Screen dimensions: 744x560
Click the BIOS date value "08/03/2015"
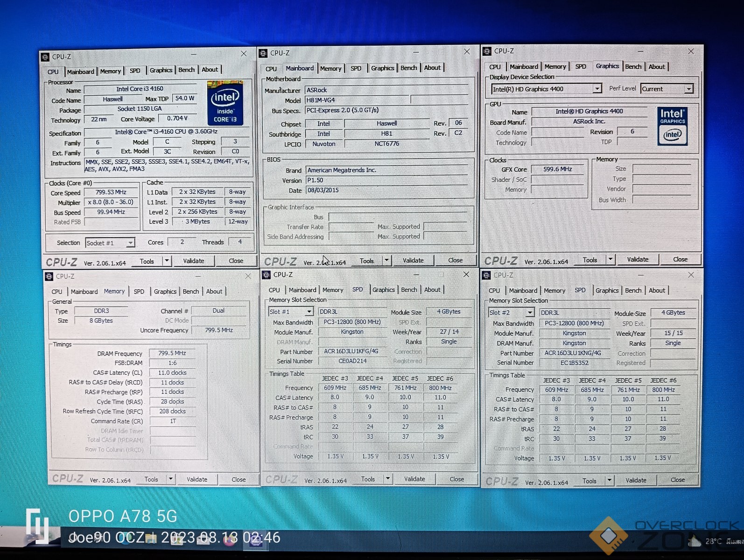[x=386, y=190]
